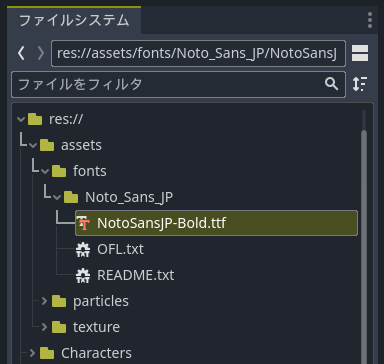Click the Noto_Sans_JP folder icon
The height and width of the screenshot is (364, 384).
[71, 197]
